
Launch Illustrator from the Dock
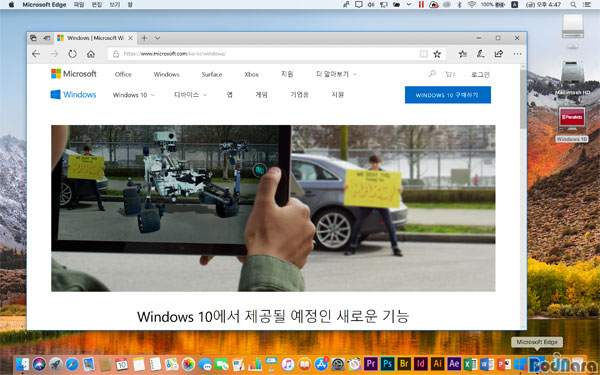(x=437, y=364)
